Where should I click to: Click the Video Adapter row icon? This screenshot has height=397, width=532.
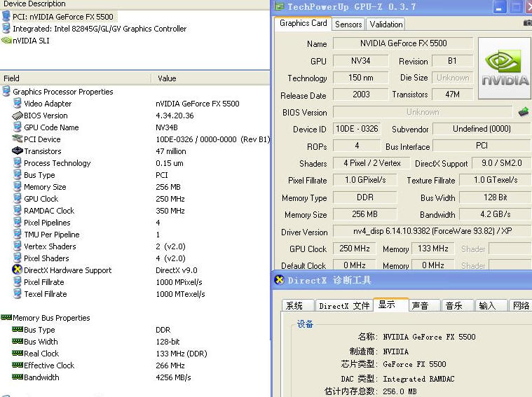tap(18, 103)
